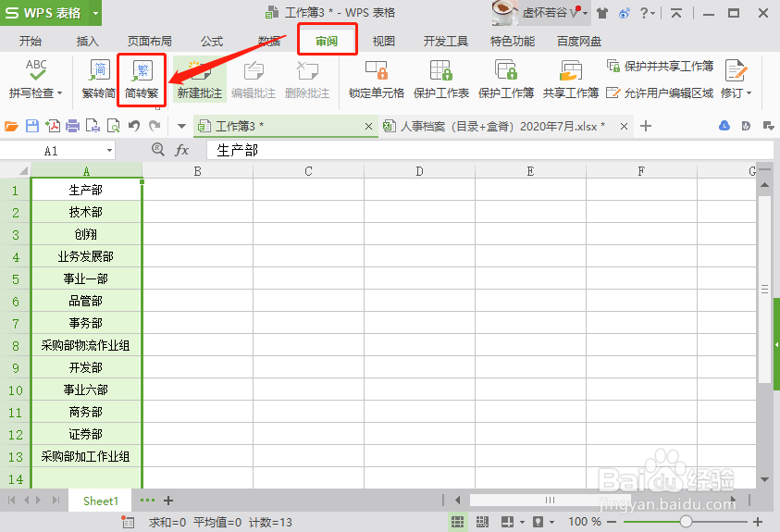The width and height of the screenshot is (780, 532).
Task: Convert text with 简转繁
Action: pyautogui.click(x=142, y=79)
